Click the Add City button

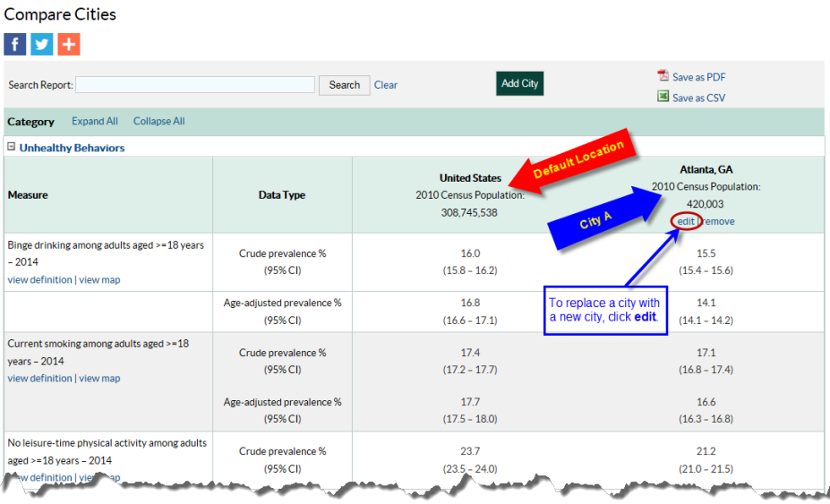click(519, 83)
